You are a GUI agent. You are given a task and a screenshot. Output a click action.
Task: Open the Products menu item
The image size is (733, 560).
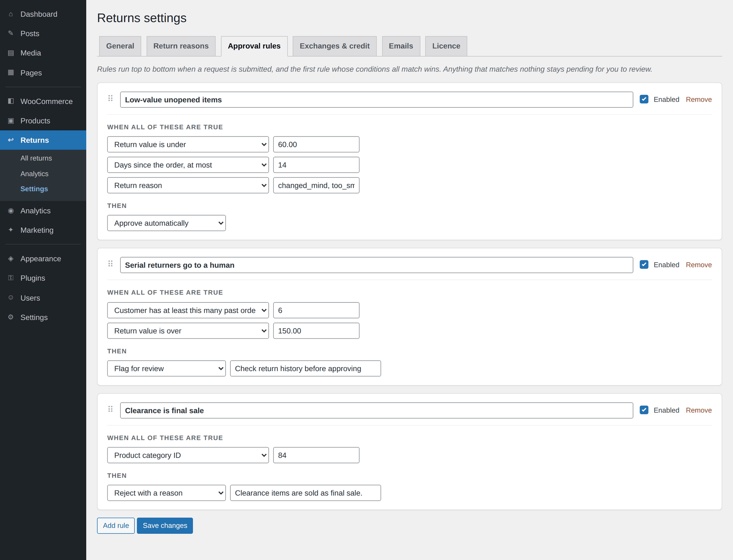pyautogui.click(x=43, y=121)
